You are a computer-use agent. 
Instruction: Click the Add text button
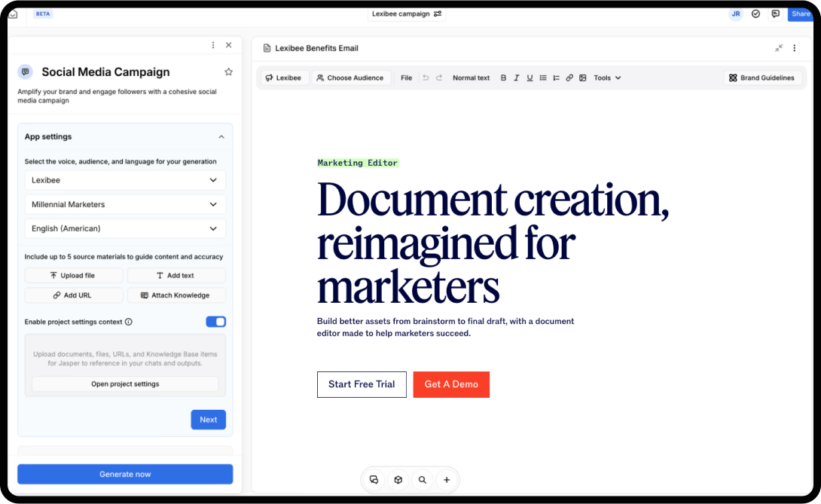tap(176, 276)
